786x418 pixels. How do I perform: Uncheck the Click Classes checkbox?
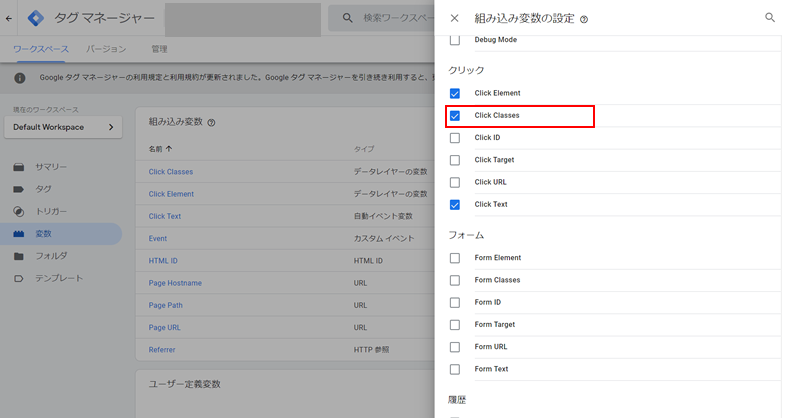tap(455, 116)
